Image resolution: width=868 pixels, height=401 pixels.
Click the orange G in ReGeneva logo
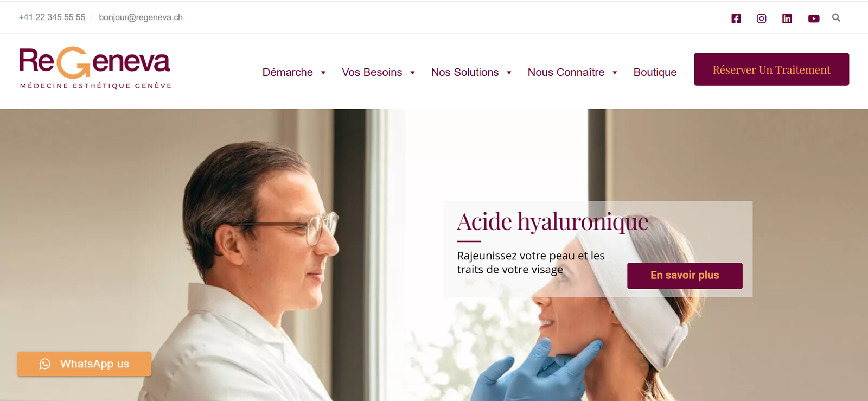[73, 62]
